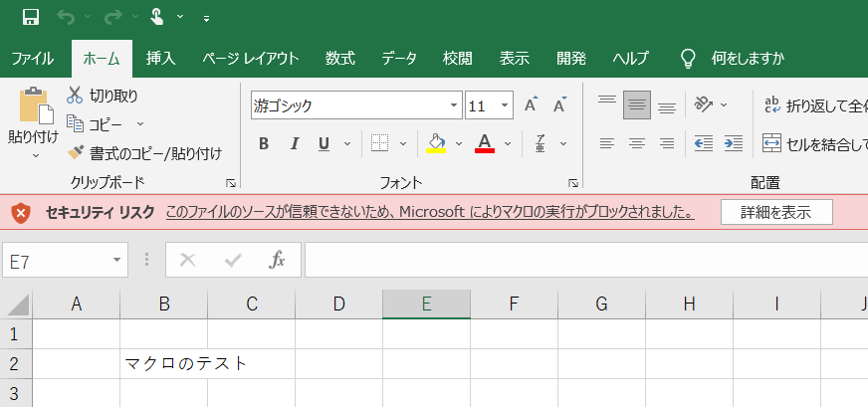This screenshot has width=868, height=407.
Task: Decrease font size with smaller A icon
Action: click(x=560, y=104)
